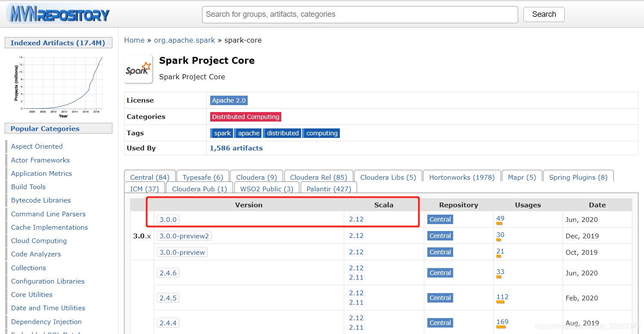Image resolution: width=644 pixels, height=334 pixels.
Task: Click the apache tag
Action: [249, 133]
